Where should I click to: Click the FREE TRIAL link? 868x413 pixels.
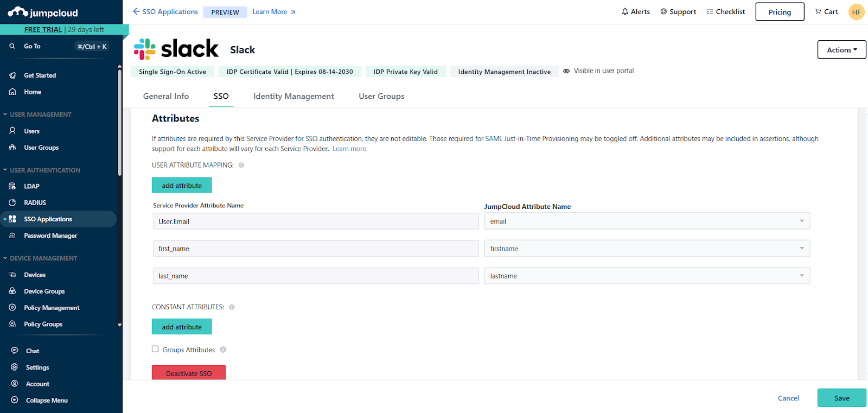point(43,29)
